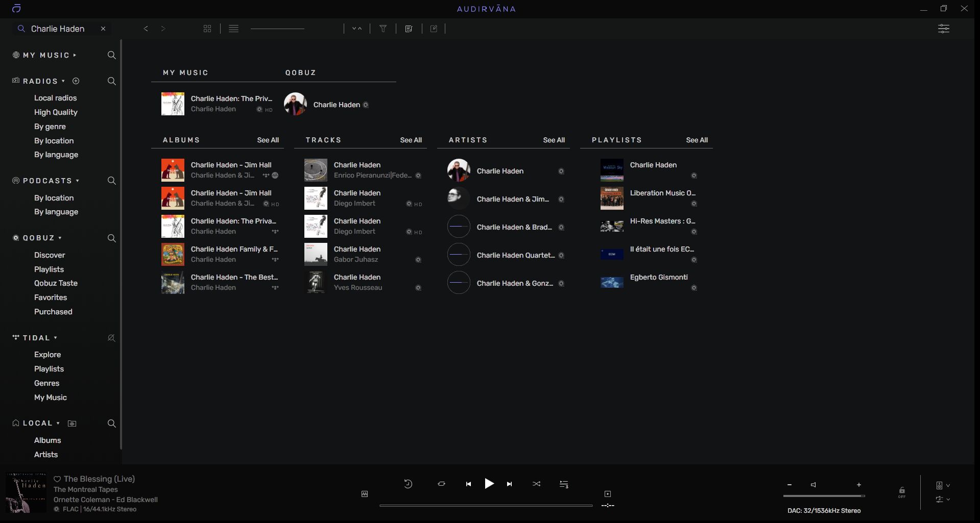Add a new radio with plus icon
This screenshot has width=980, height=523.
coord(76,81)
